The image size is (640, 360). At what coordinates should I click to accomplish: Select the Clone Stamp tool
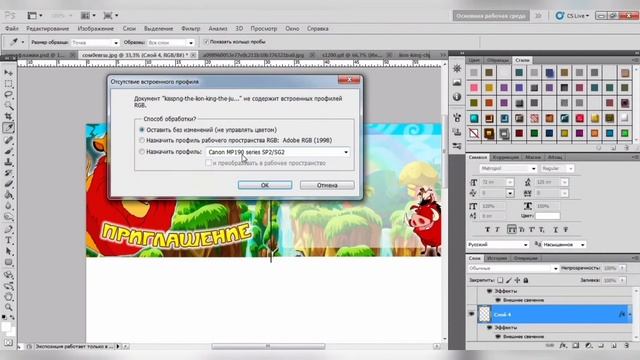[x=8, y=162]
